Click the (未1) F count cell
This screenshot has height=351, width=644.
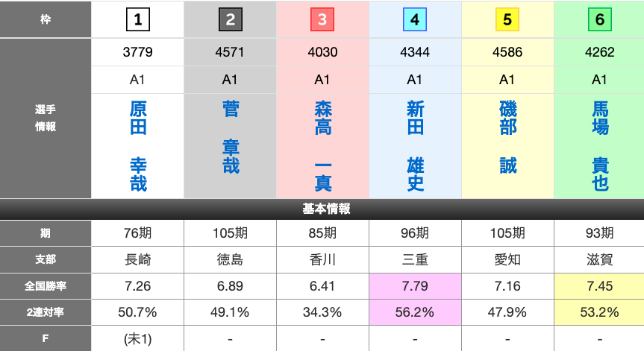click(138, 338)
